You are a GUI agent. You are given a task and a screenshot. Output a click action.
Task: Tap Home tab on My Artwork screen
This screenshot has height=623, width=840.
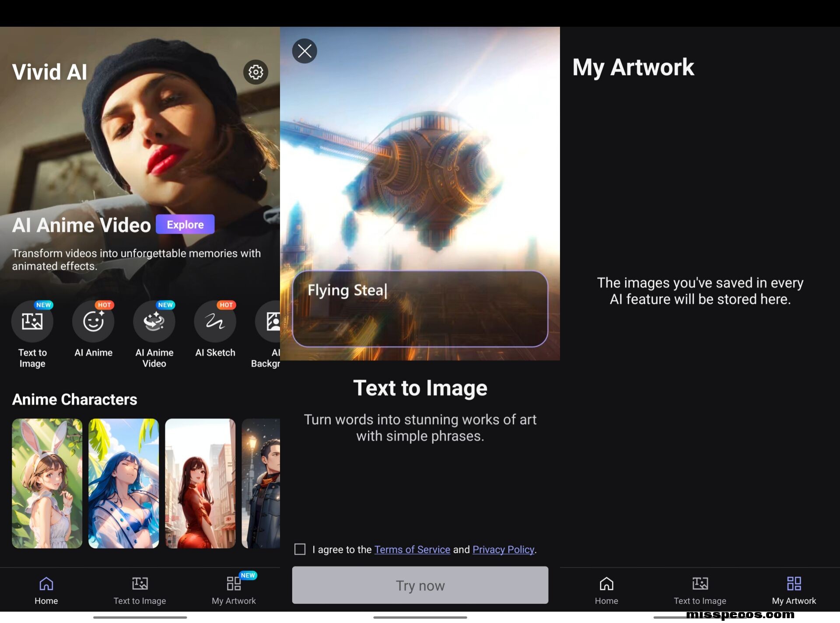[606, 591]
